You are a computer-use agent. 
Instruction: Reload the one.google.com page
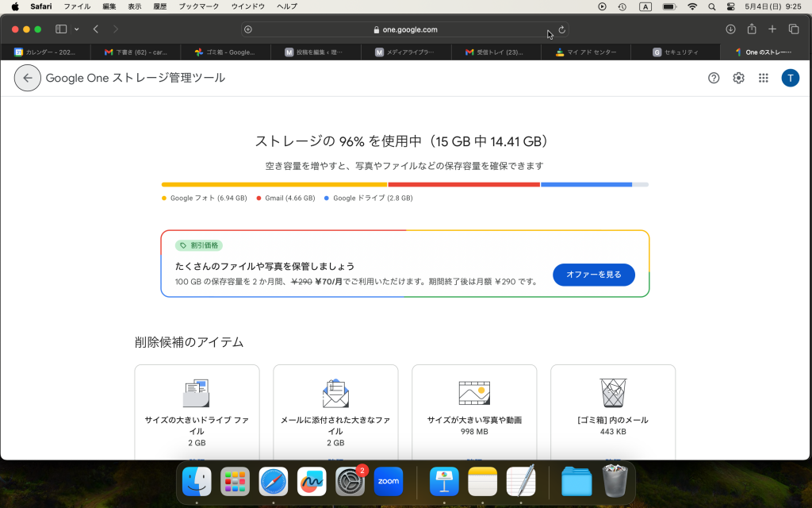(x=561, y=29)
